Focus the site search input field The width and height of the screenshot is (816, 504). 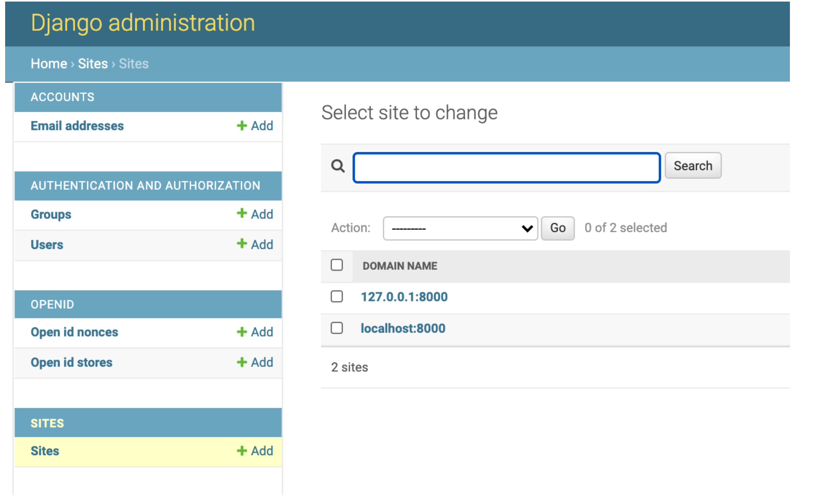pyautogui.click(x=506, y=167)
